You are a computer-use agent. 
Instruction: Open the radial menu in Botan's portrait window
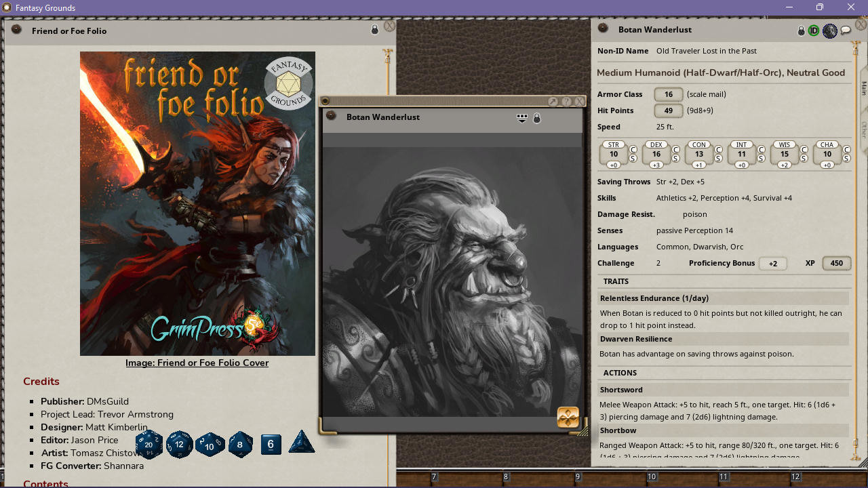point(567,417)
